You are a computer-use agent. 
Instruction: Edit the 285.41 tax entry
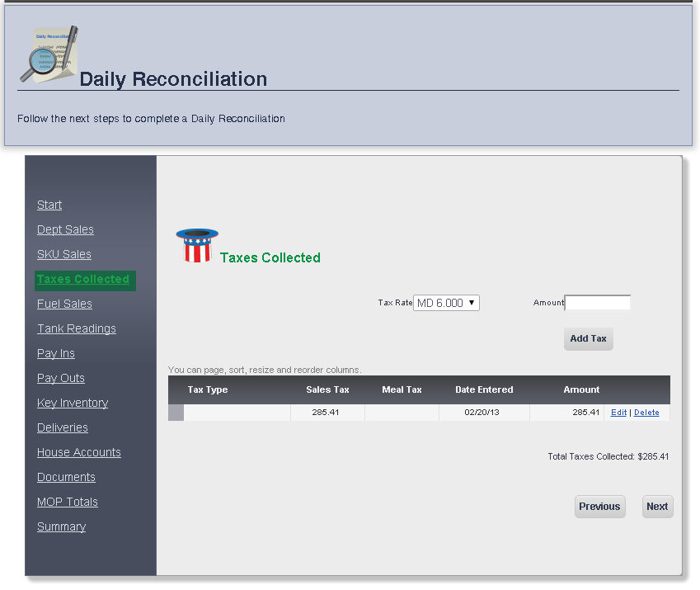pos(618,413)
